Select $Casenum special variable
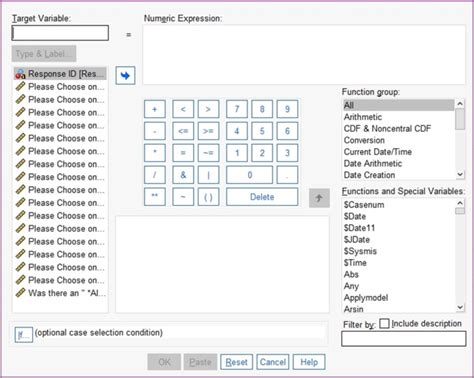Screen dimensions: 474x378 click(x=399, y=205)
